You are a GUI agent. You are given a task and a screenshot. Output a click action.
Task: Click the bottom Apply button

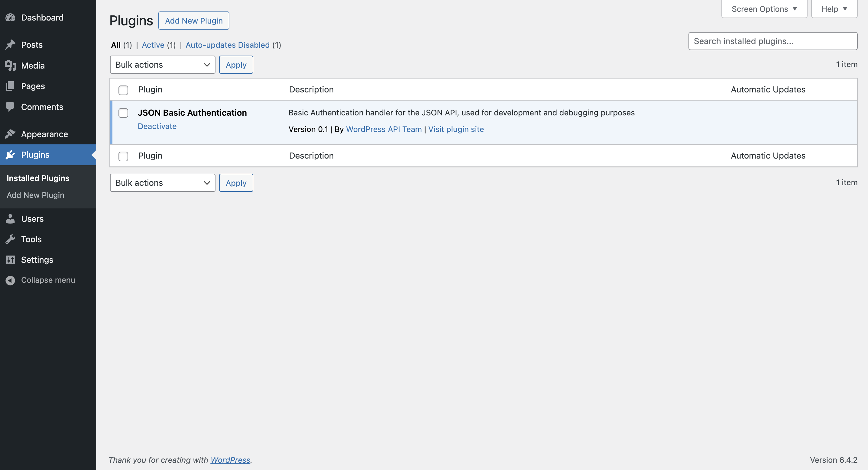236,183
